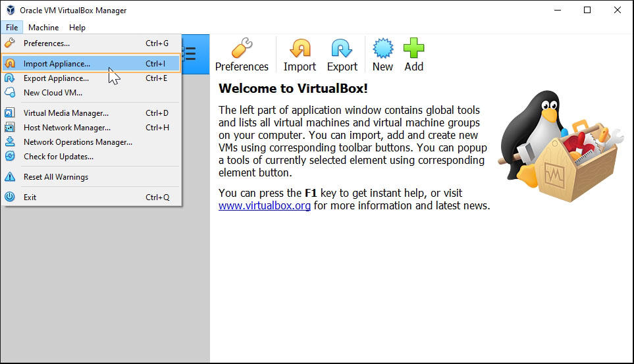Choose Export Appliance menu entry
The height and width of the screenshot is (364, 634).
pyautogui.click(x=56, y=78)
